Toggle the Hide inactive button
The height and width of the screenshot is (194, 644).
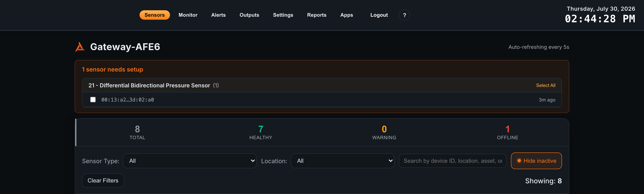click(x=536, y=161)
